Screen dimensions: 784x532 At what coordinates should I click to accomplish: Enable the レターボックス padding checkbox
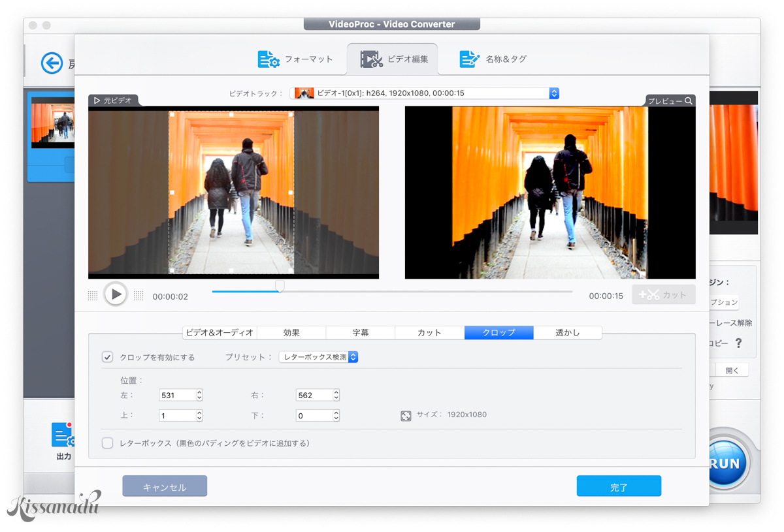pyautogui.click(x=107, y=443)
